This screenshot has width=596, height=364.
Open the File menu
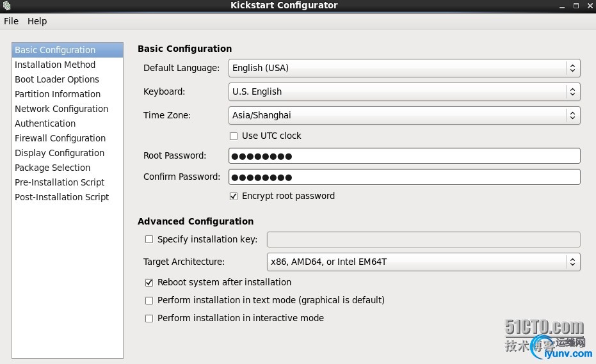coord(11,21)
